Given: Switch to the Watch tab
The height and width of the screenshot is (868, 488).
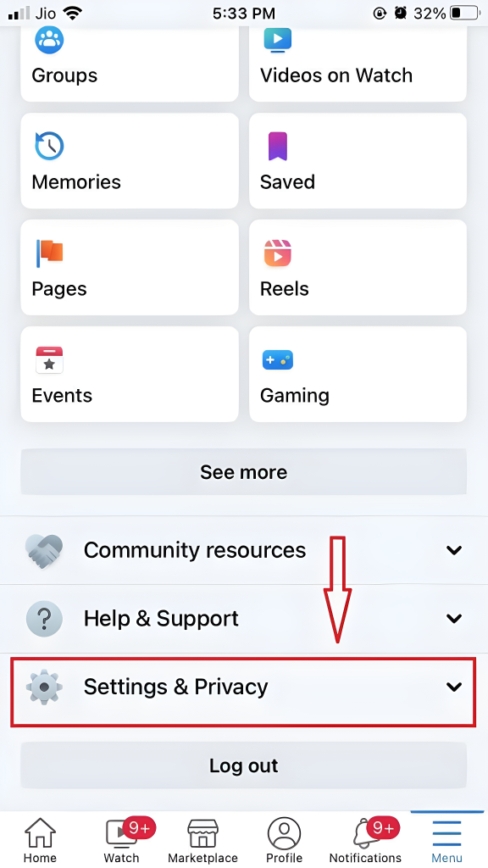Looking at the screenshot, I should coord(122,840).
